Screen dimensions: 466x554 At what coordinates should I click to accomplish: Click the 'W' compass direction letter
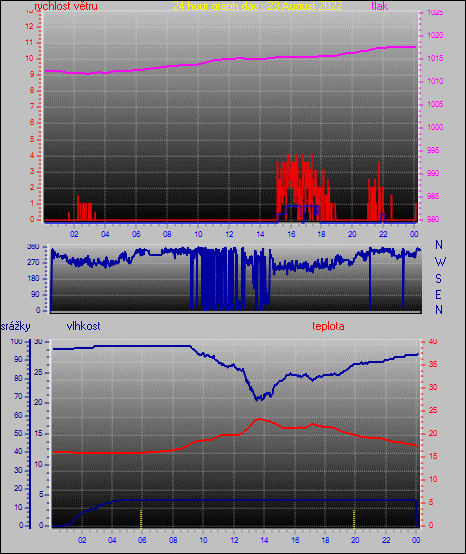pyautogui.click(x=440, y=262)
